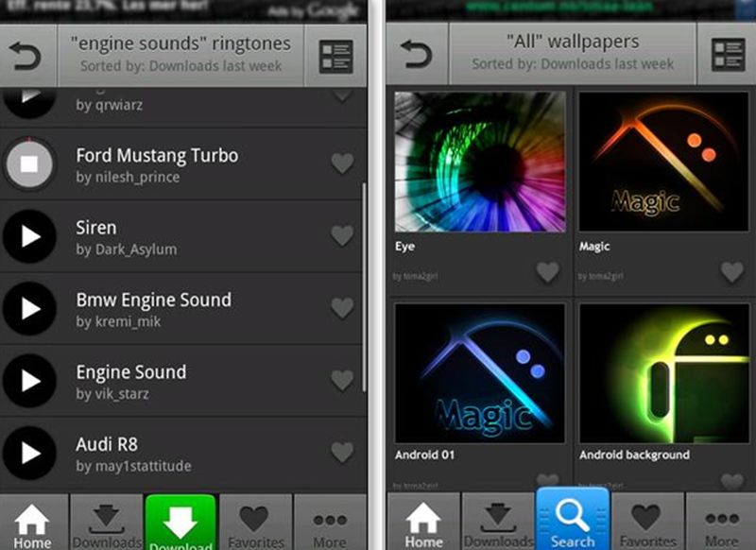Play the Bmw Engine Sound ringtone

[29, 308]
